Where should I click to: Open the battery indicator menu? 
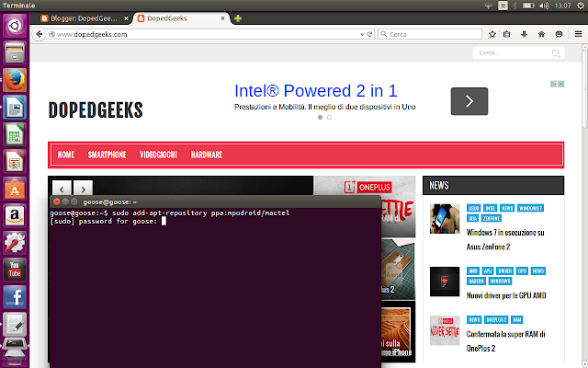click(x=528, y=6)
